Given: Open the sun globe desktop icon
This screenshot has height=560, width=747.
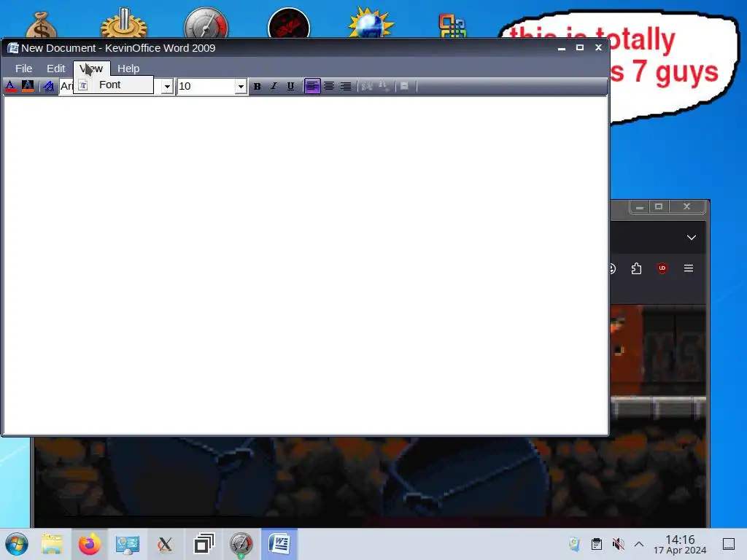Looking at the screenshot, I should 371,23.
